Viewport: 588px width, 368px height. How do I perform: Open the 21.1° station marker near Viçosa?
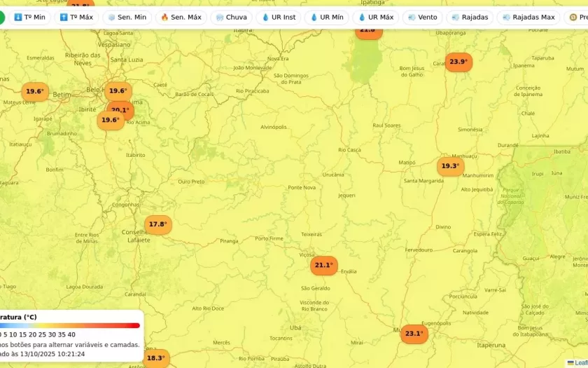tap(323, 266)
